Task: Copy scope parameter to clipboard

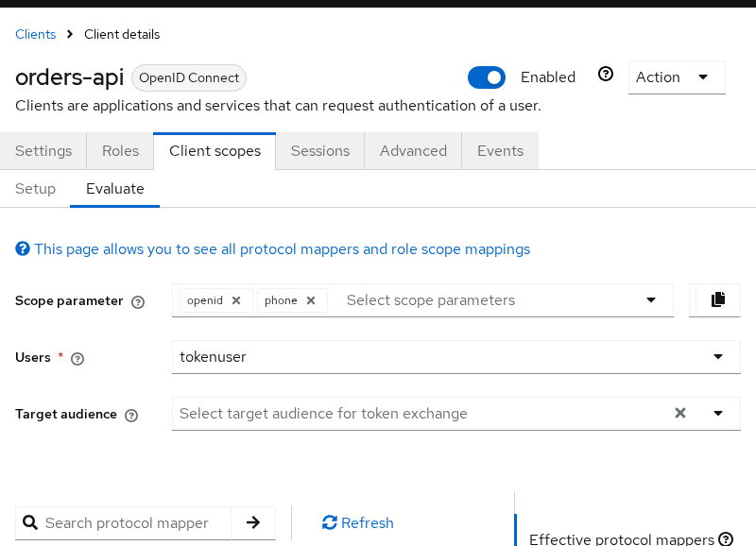Action: coord(717,299)
